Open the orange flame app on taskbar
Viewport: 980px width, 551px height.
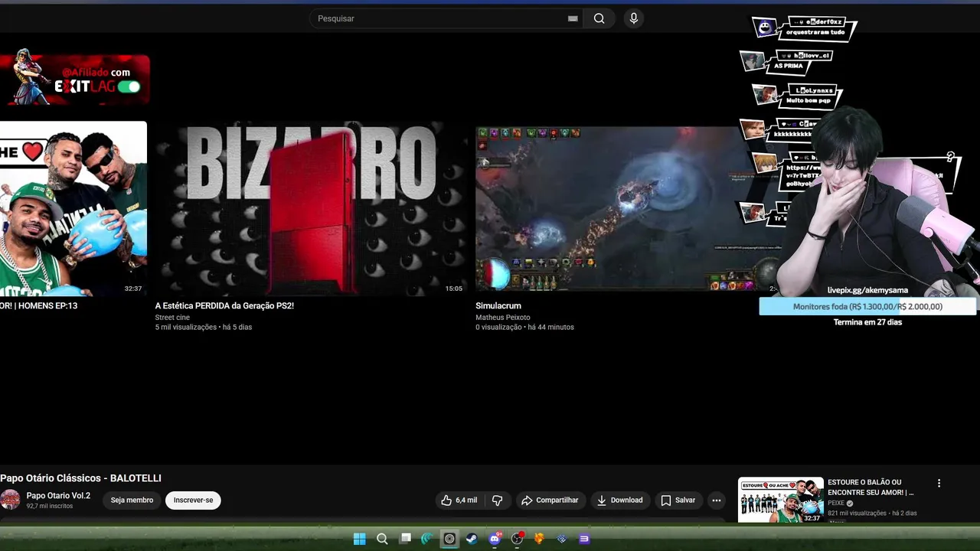[539, 539]
